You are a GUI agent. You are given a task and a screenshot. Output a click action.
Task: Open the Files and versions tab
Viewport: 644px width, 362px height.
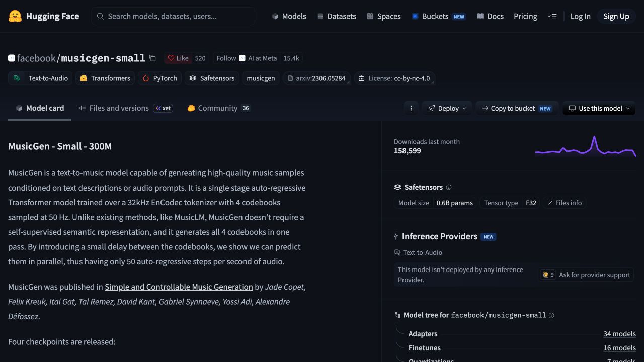point(126,108)
